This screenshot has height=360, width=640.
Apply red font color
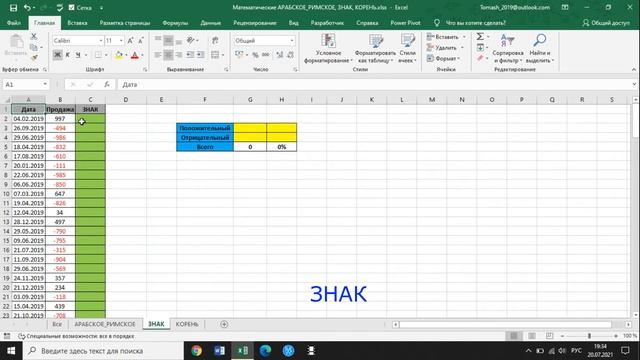(135, 55)
